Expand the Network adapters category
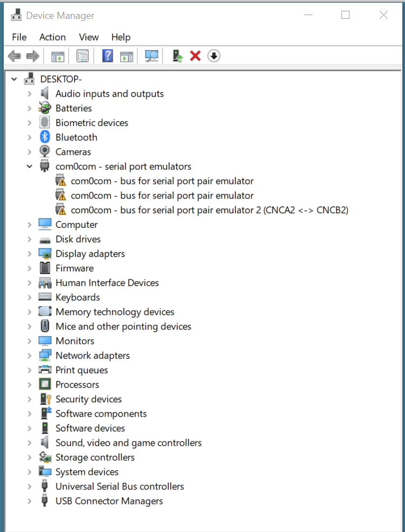 (x=30, y=356)
